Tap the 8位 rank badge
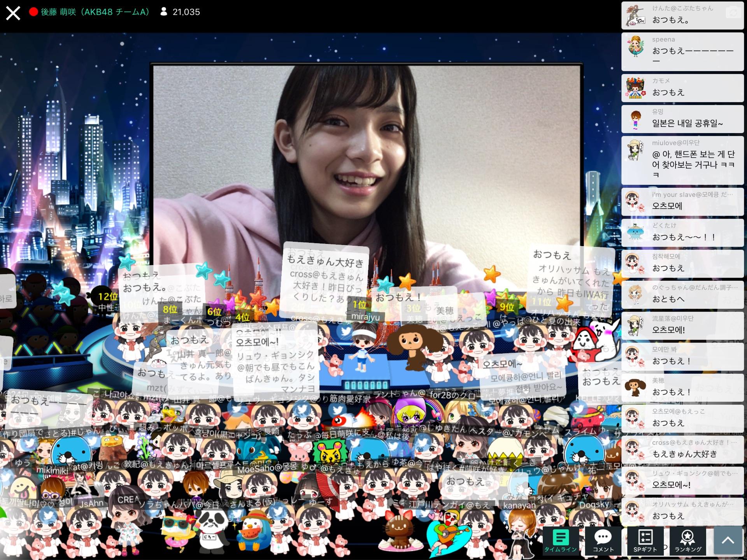Viewport: 747px width, 560px height. click(170, 309)
